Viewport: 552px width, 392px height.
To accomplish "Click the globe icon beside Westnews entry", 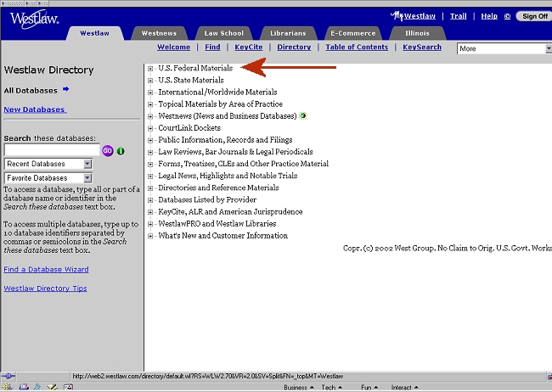I will 303,115.
